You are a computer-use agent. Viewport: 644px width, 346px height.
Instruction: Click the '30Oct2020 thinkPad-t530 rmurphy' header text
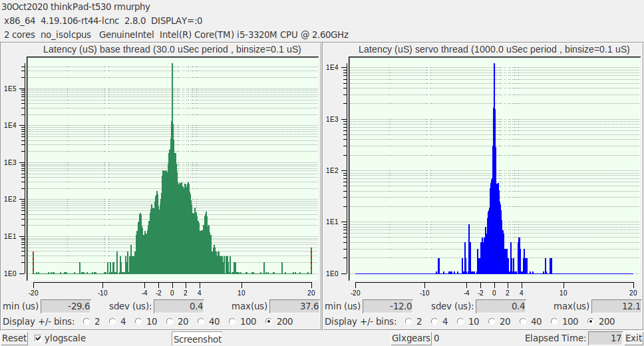[x=76, y=7]
